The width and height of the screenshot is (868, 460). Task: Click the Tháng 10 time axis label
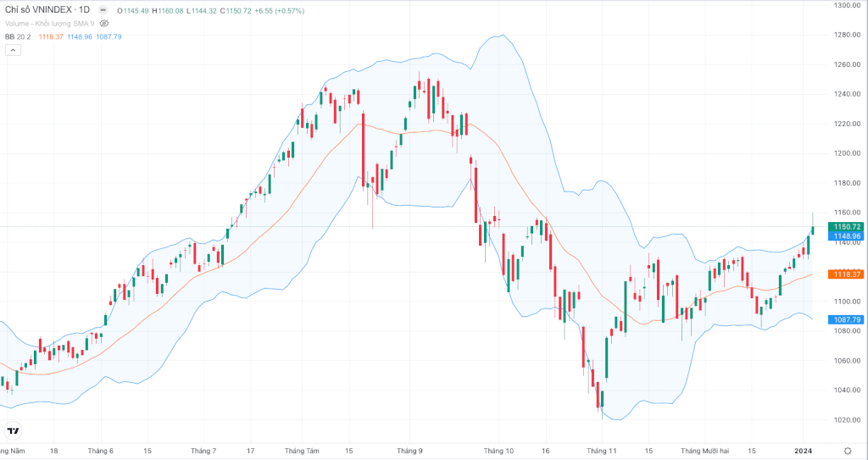[498, 452]
